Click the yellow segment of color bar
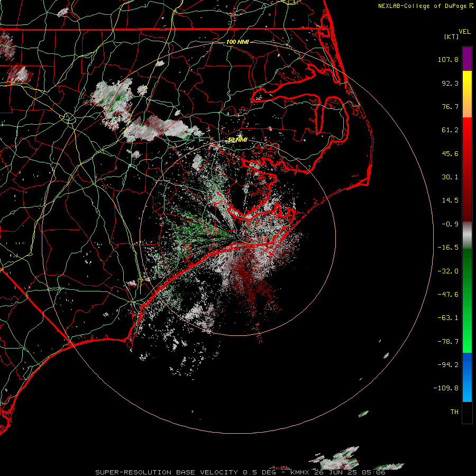This screenshot has width=476, height=476. coord(467,81)
